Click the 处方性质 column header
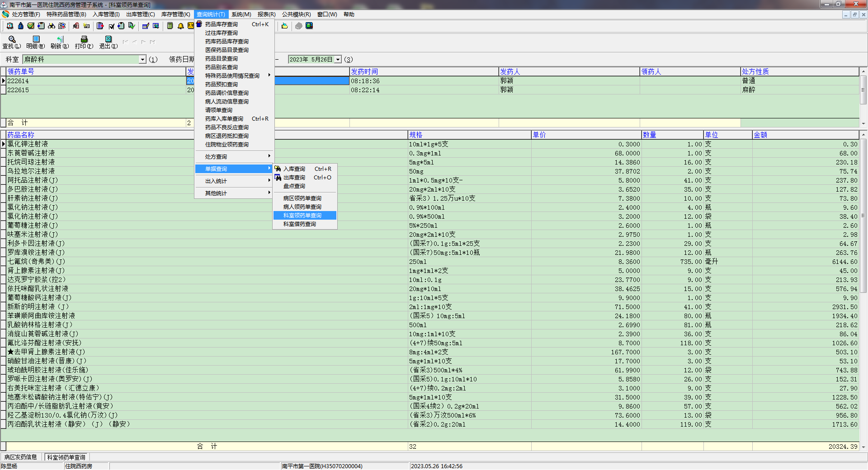This screenshot has width=868, height=470. [799, 72]
